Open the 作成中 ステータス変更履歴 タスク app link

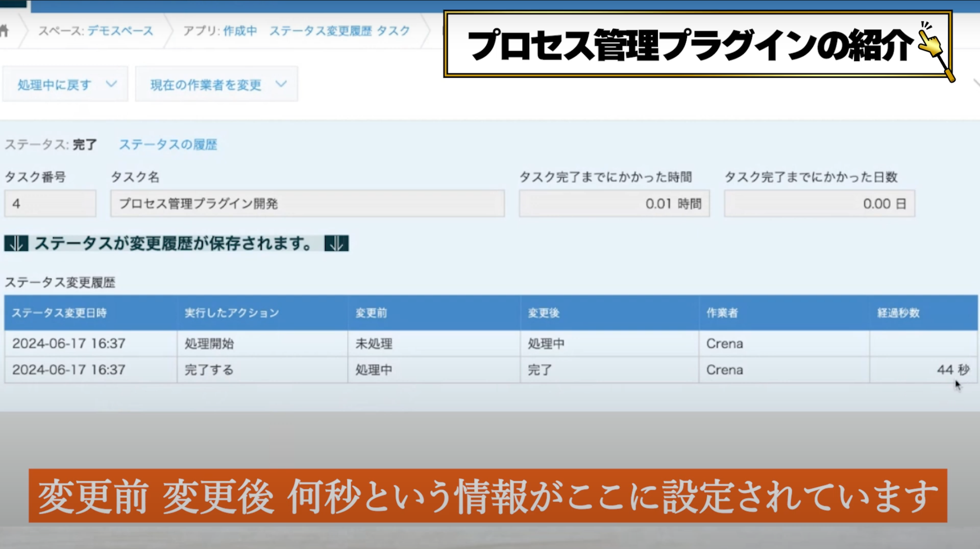pyautogui.click(x=316, y=31)
